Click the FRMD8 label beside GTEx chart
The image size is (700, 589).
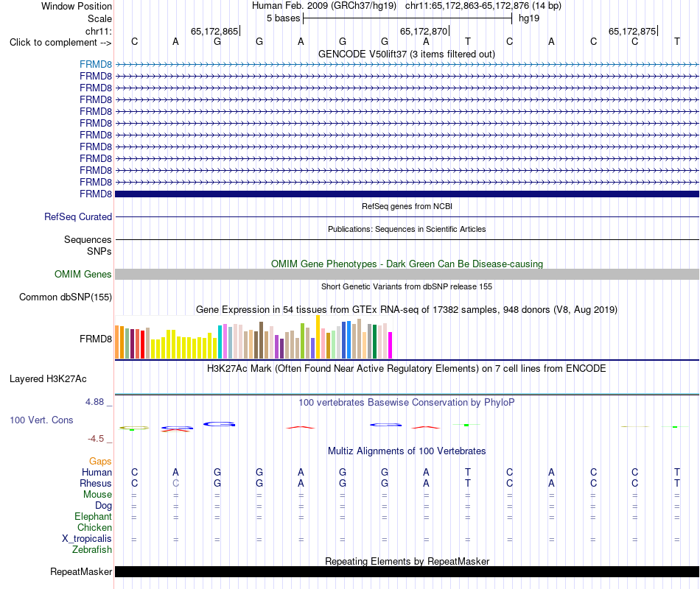click(x=96, y=339)
